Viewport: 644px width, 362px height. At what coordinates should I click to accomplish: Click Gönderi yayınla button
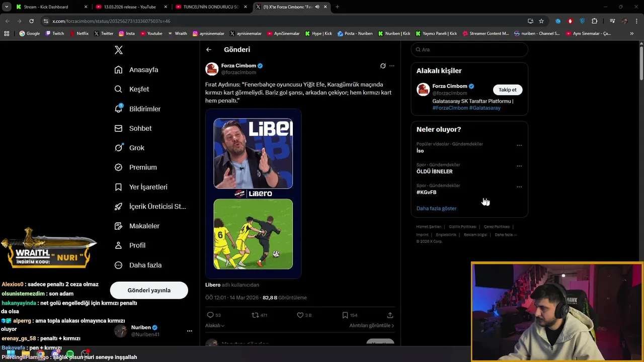coord(149,290)
